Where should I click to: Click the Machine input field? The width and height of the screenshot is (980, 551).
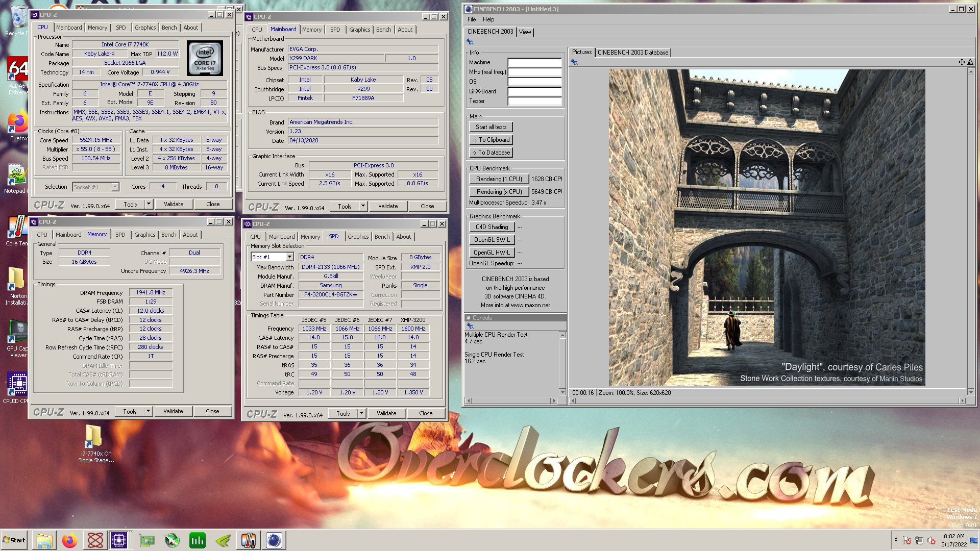534,62
